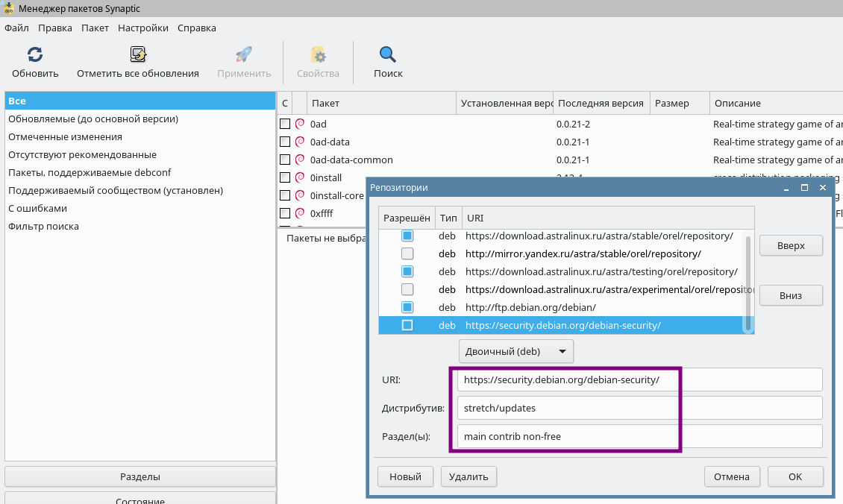Sort by Пакет column header
843x504 pixels.
click(382, 103)
